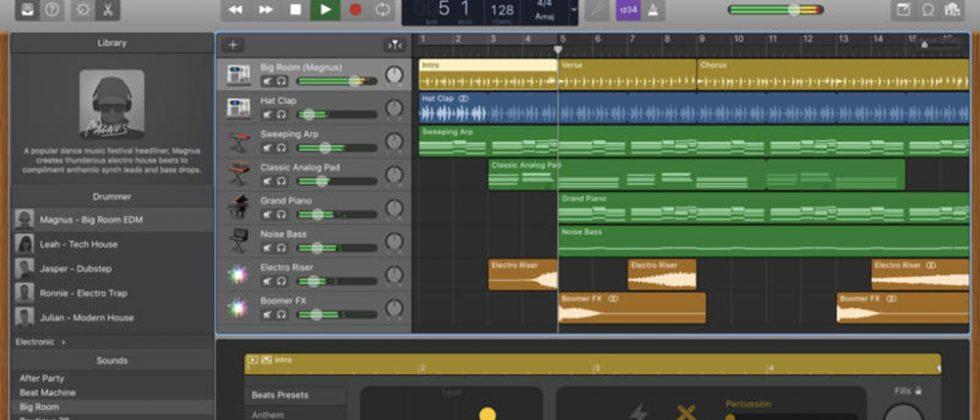Click the Rewind transport button

click(x=236, y=9)
